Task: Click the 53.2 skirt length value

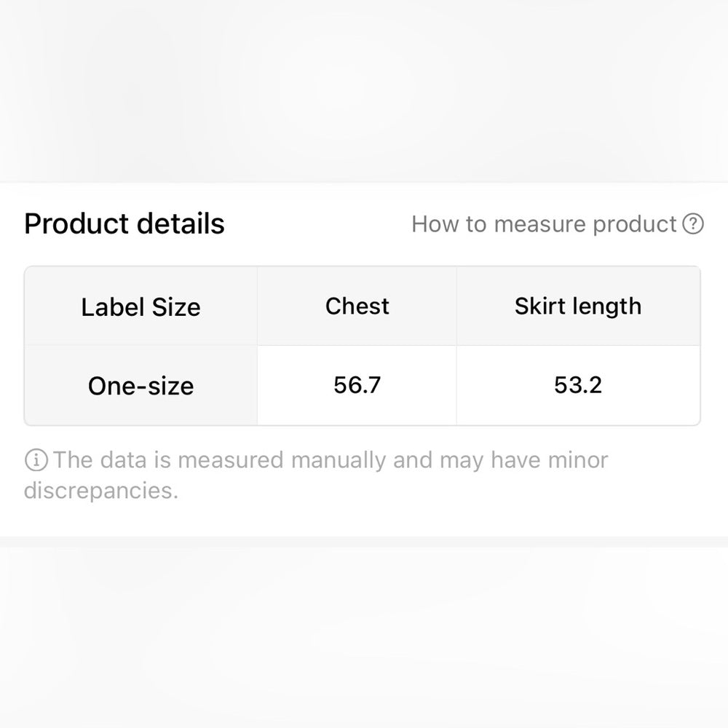Action: [578, 384]
